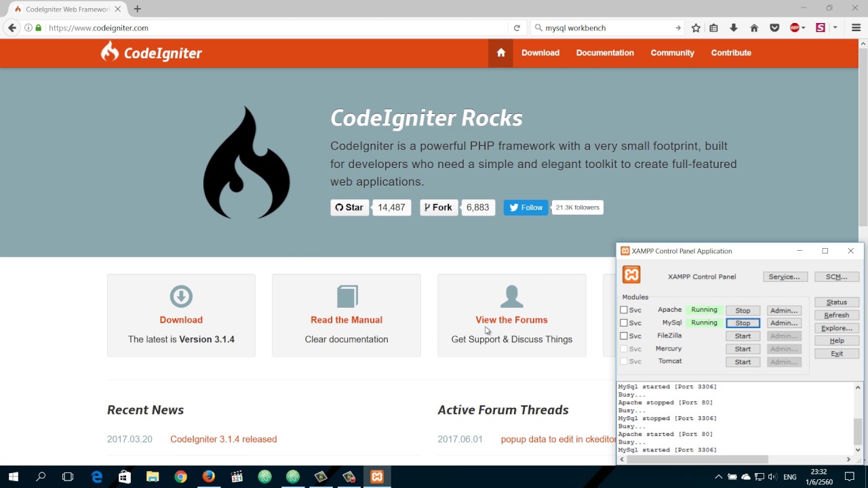
Task: Show bookmarks list icon in Firefox toolbar
Action: point(713,28)
